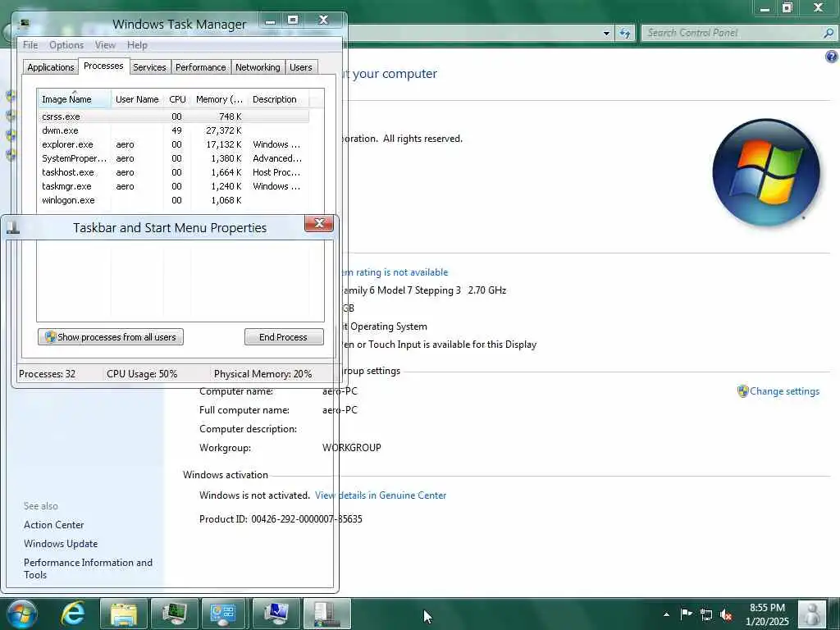Click Processes: 32 in status bar
This screenshot has height=630, width=840.
pyautogui.click(x=47, y=374)
